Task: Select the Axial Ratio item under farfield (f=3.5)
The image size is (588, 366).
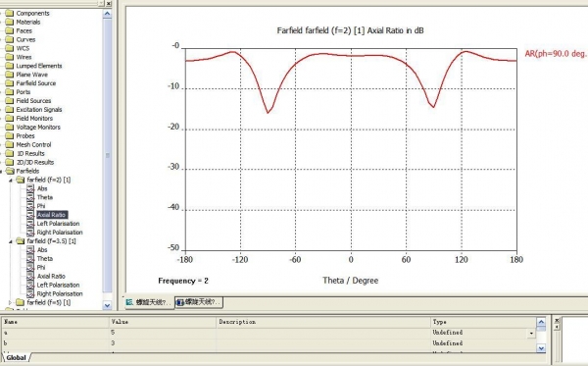Action: [51, 277]
